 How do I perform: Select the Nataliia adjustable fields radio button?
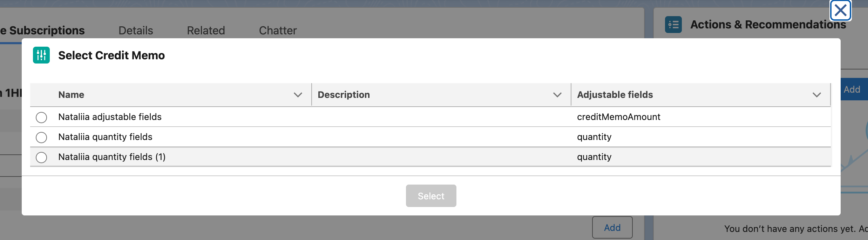(x=41, y=117)
